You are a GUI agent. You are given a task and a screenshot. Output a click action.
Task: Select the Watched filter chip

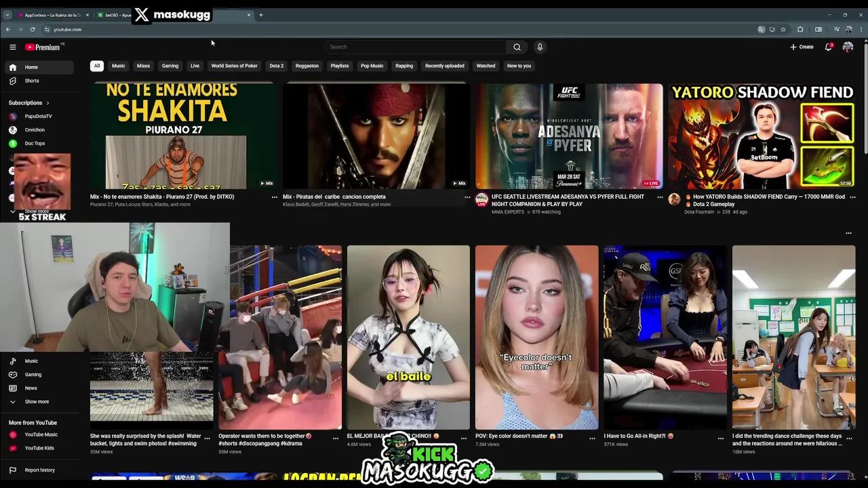click(x=486, y=66)
